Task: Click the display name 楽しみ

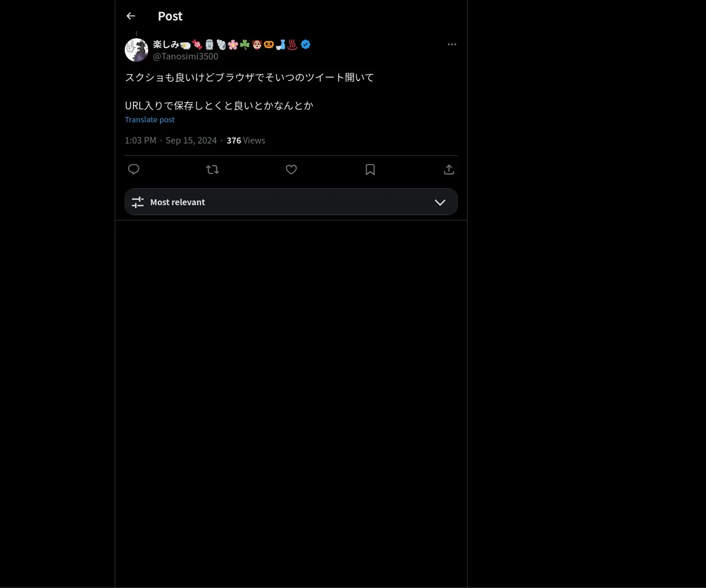Action: tap(166, 44)
